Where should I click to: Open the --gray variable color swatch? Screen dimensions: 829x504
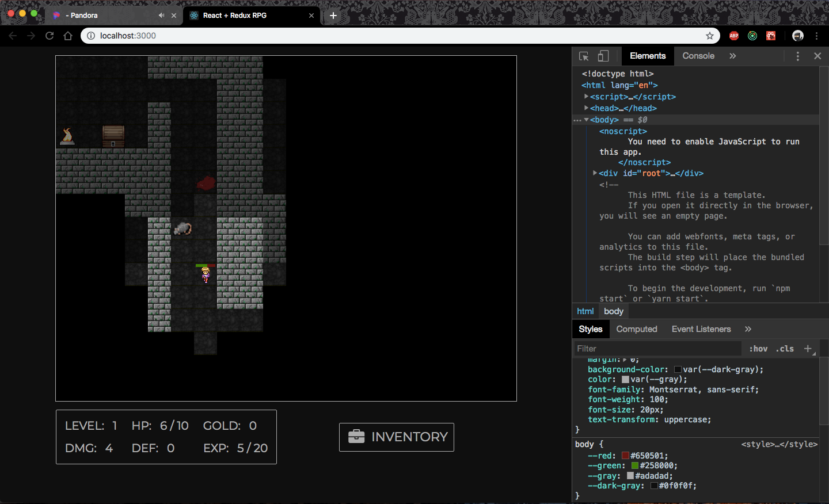tap(630, 476)
